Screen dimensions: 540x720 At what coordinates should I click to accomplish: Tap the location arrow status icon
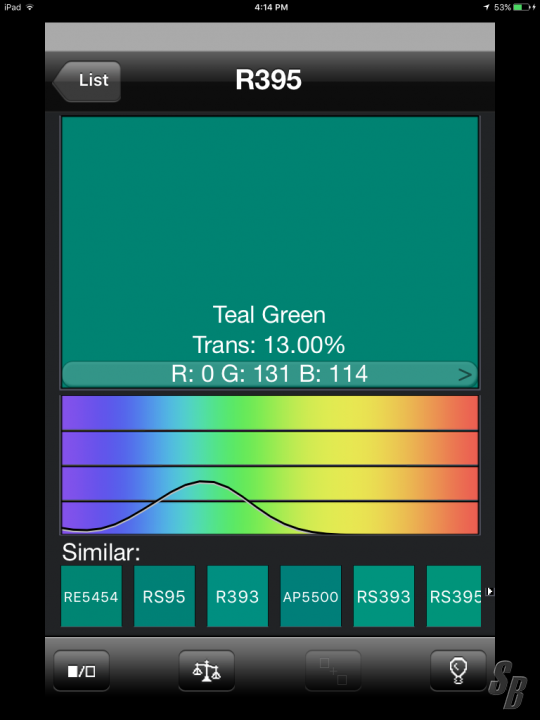point(487,7)
